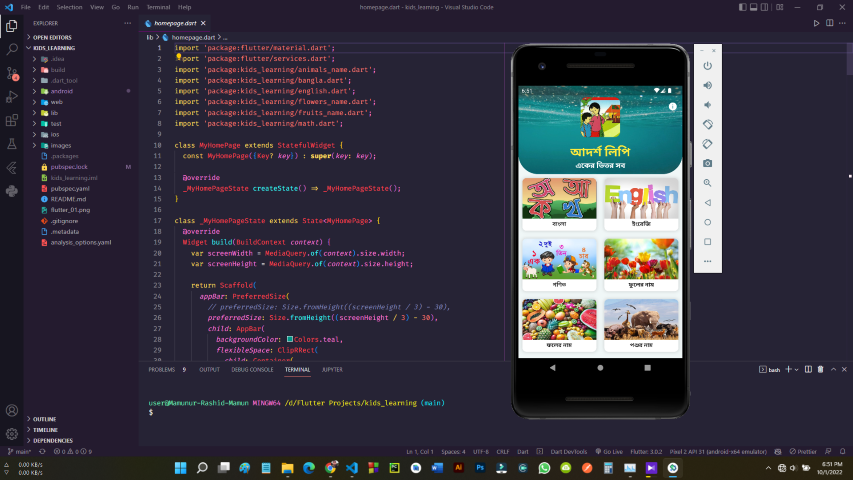The image size is (853, 480).
Task: Open the Accounts menu icon
Action: tap(11, 410)
